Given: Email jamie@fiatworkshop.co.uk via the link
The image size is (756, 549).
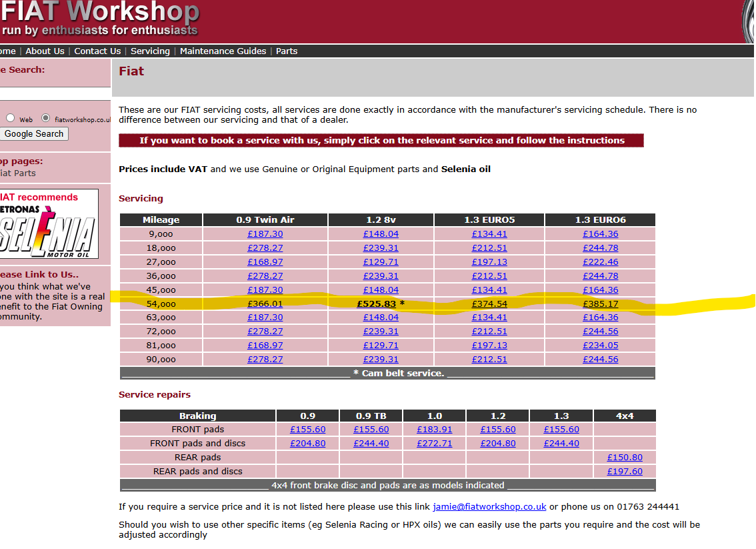Looking at the screenshot, I should pos(489,506).
